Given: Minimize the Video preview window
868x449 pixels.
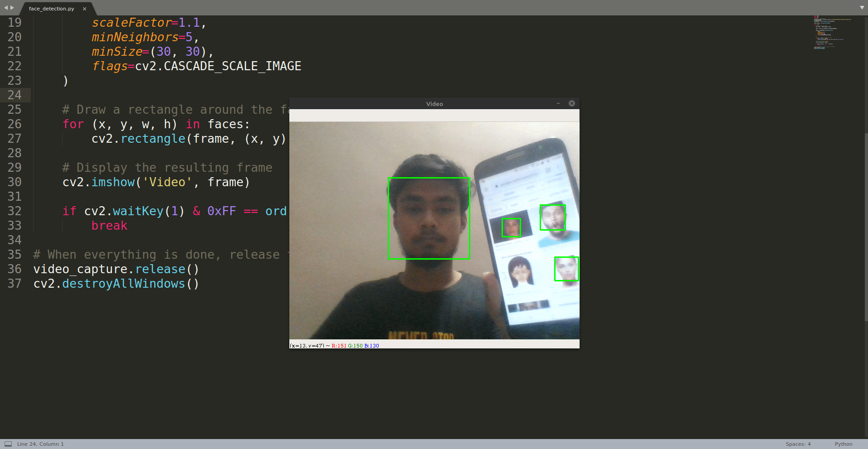Looking at the screenshot, I should point(558,103).
